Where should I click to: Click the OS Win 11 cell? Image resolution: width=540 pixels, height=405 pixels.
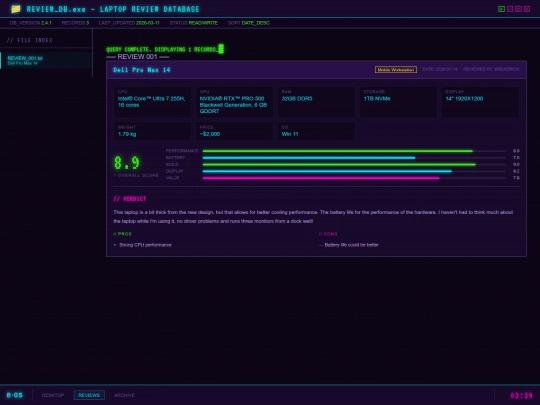316,131
